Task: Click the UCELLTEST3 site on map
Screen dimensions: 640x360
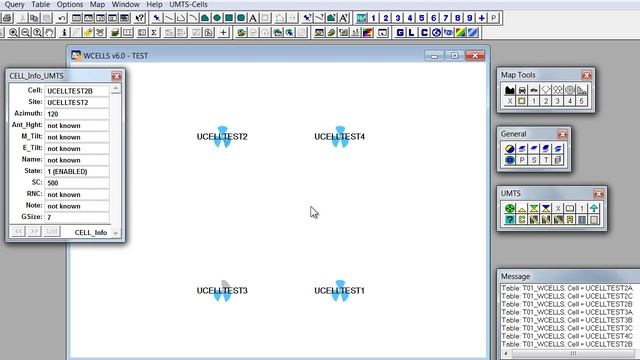Action: click(222, 291)
